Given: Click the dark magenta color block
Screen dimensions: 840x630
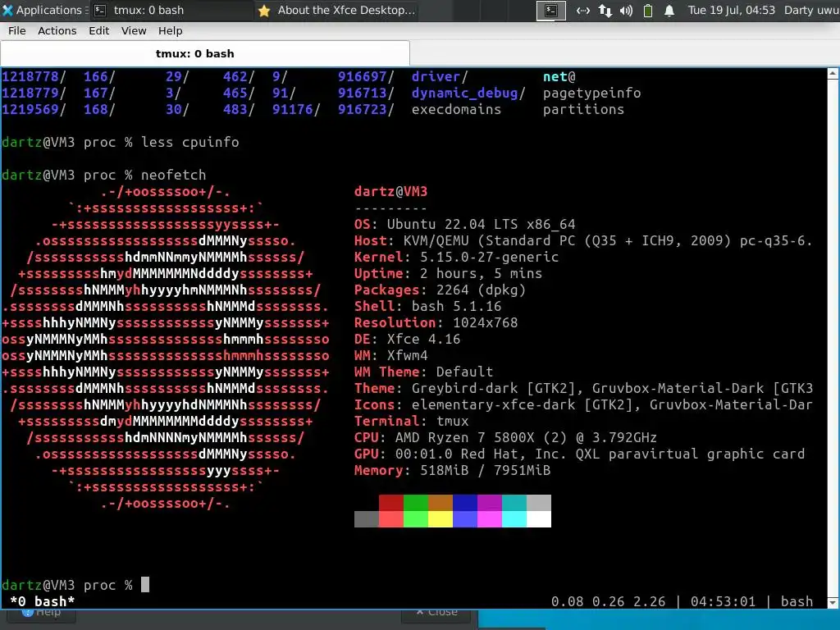Looking at the screenshot, I should click(490, 503).
